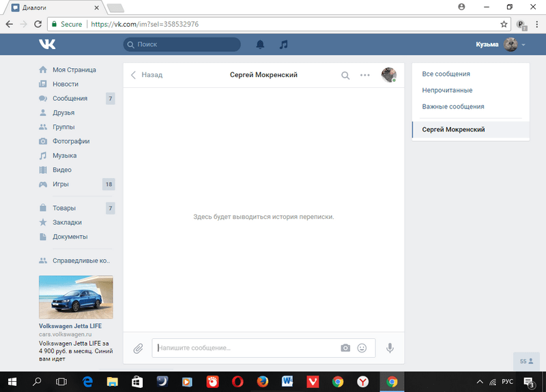Open the Windows Start menu
Viewport: 546px width, 392px height.
12,382
